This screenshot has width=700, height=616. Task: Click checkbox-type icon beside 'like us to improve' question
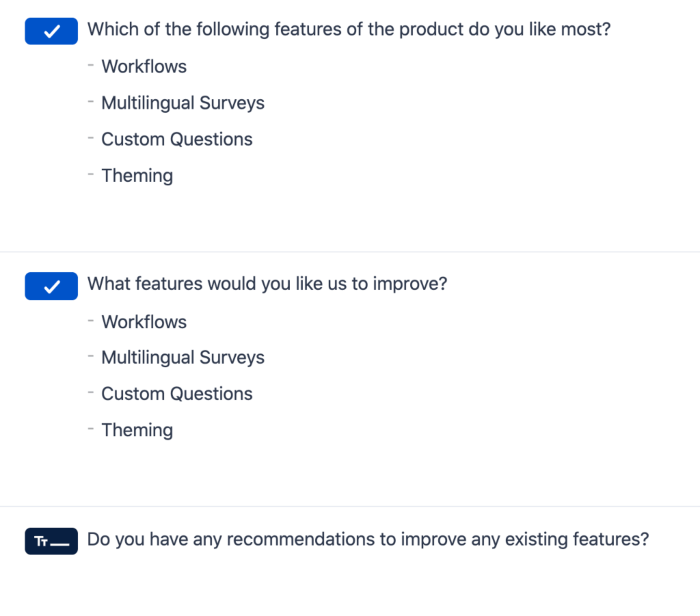pos(51,286)
